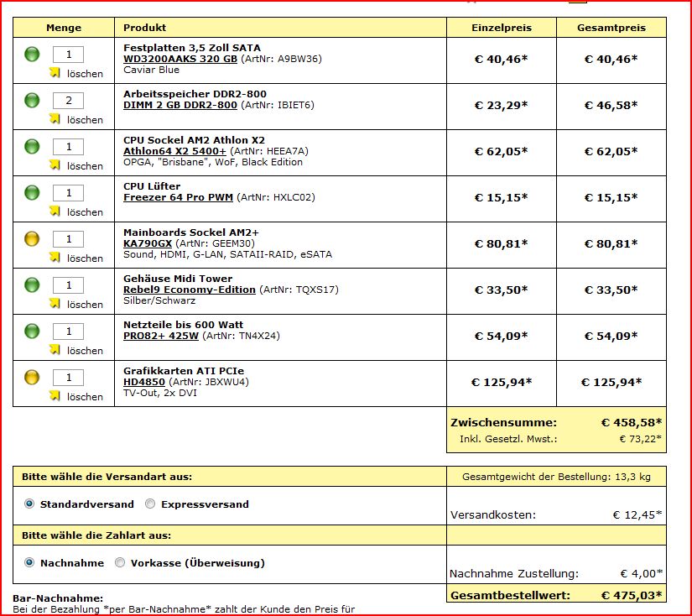Choose Nachnahme payment method
The image size is (692, 616).
click(x=29, y=562)
